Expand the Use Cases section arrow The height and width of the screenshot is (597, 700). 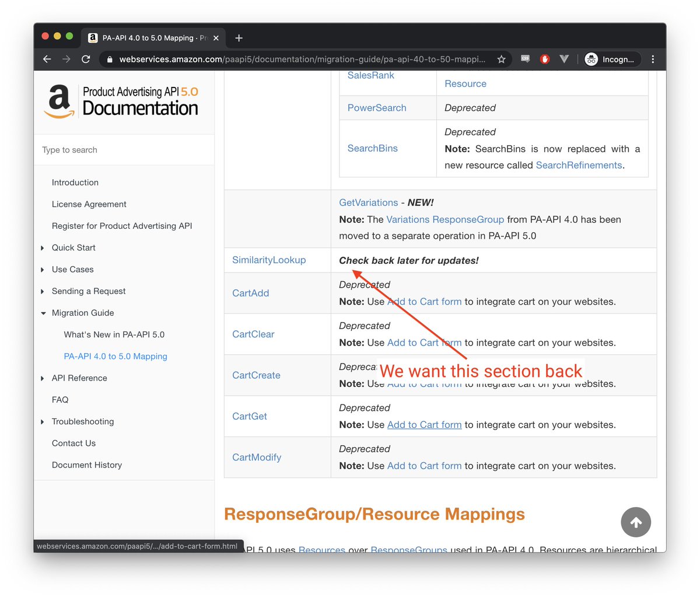(x=43, y=270)
